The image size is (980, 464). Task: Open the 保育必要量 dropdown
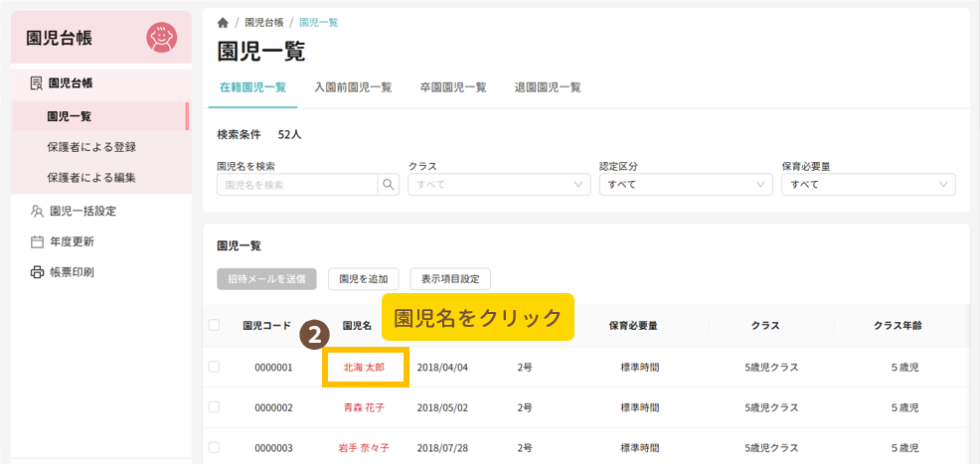point(869,185)
